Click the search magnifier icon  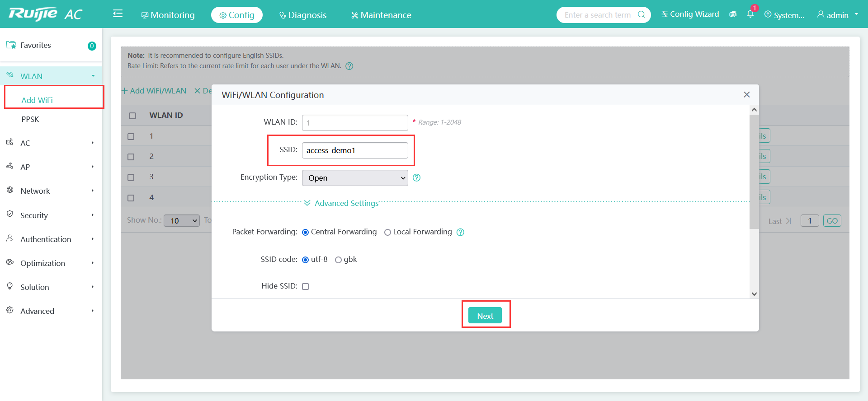(641, 14)
